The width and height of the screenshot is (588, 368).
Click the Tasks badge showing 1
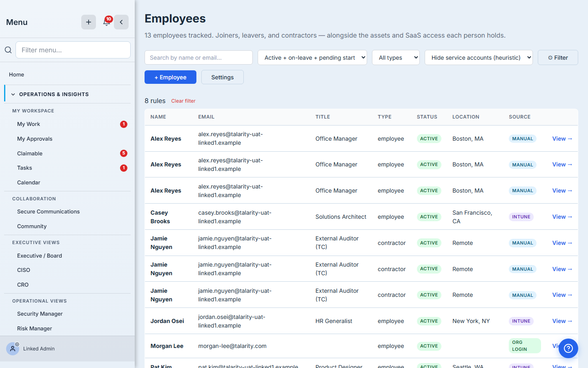[x=124, y=168]
